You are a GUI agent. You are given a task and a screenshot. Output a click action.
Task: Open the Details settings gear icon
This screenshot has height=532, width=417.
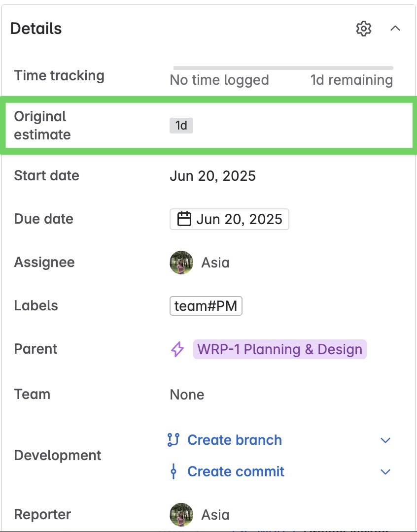coord(364,29)
